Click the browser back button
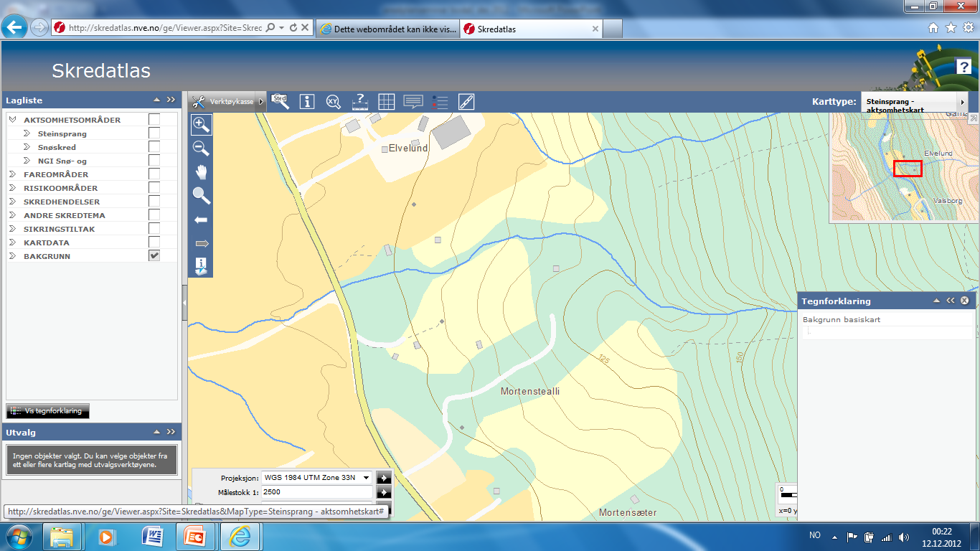The height and width of the screenshot is (551, 980). [x=15, y=27]
